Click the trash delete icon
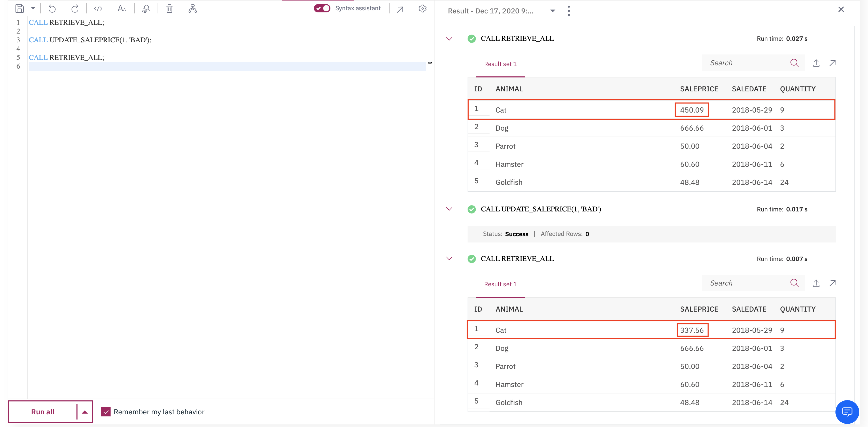 [169, 9]
